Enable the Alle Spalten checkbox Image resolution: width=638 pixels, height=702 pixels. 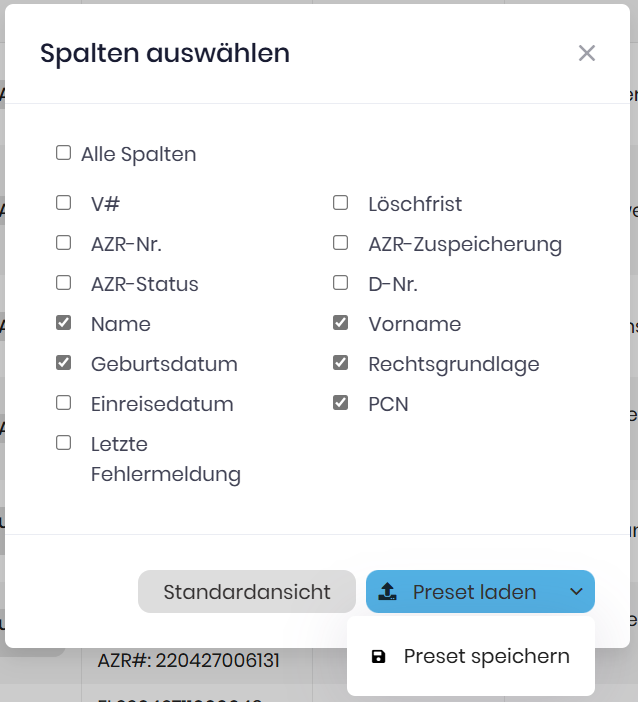[x=64, y=153]
